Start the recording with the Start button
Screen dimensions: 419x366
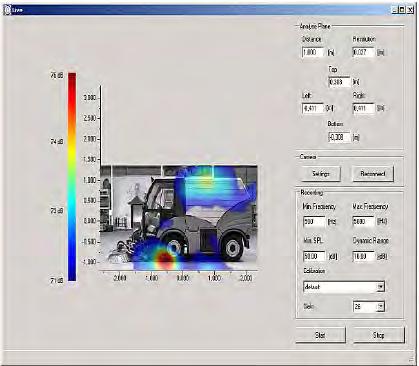(320, 335)
